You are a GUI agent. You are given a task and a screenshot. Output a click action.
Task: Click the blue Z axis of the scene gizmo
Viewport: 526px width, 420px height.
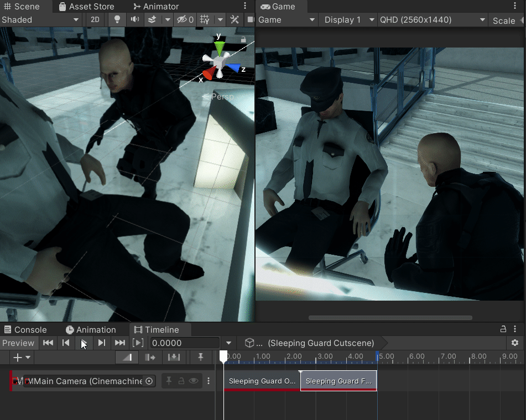(234, 68)
